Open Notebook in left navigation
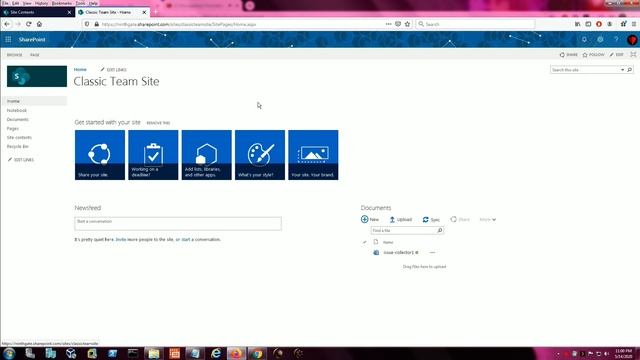 17,111
